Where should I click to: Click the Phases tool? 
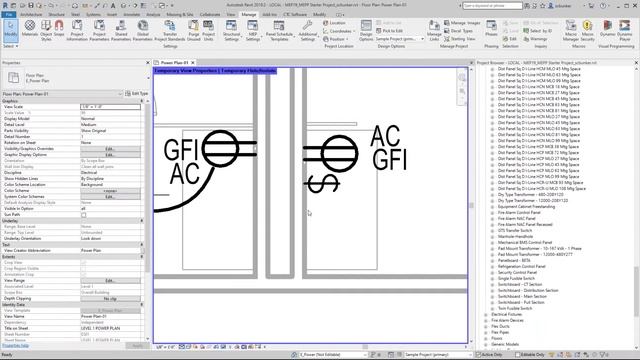491,29
